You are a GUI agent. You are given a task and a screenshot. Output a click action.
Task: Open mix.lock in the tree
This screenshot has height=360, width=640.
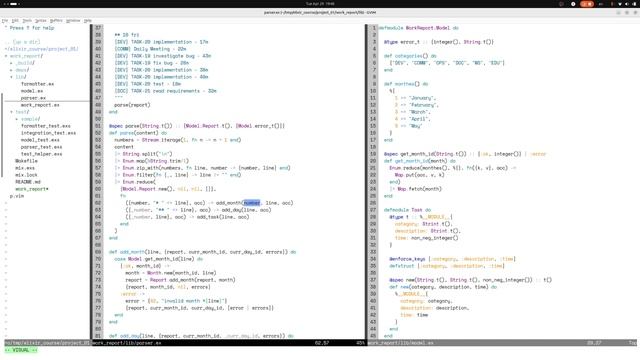(x=26, y=175)
